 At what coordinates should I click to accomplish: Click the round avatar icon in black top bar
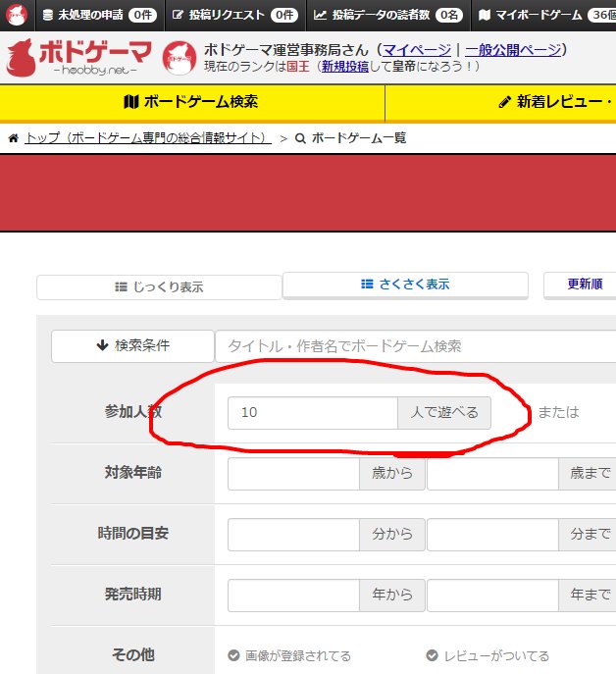[x=17, y=15]
